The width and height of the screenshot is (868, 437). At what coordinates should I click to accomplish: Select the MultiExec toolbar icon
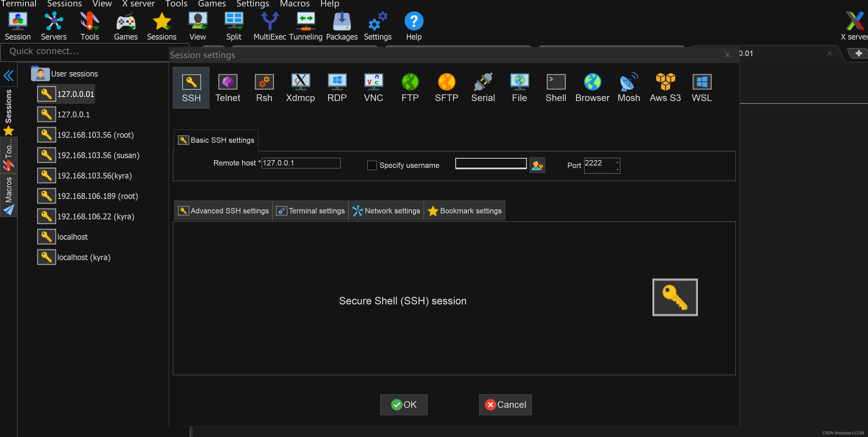pos(270,26)
